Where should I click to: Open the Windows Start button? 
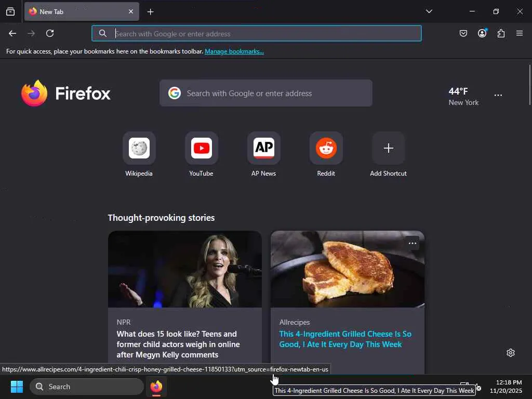[17, 387]
